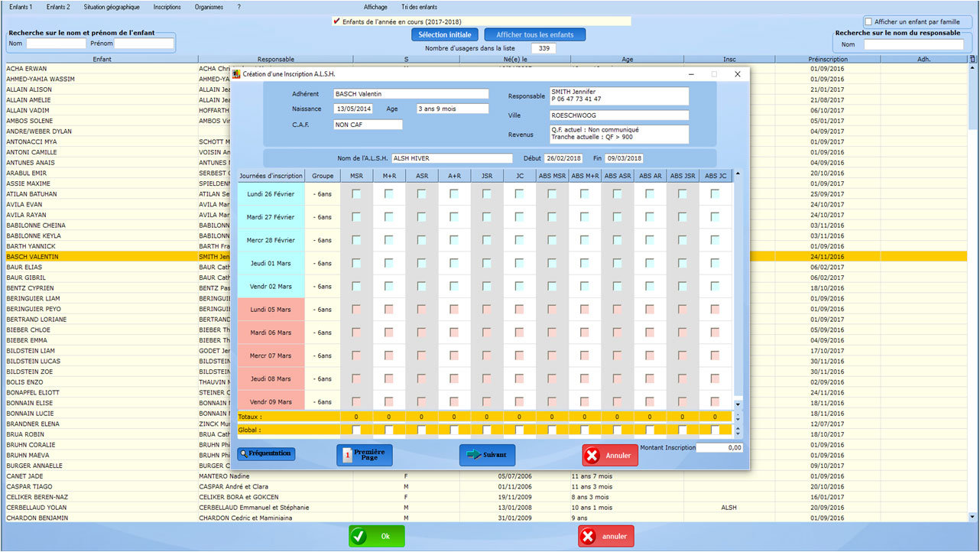This screenshot has width=980, height=552.
Task: Click the Ville field ROESCHWOOG
Action: click(619, 115)
